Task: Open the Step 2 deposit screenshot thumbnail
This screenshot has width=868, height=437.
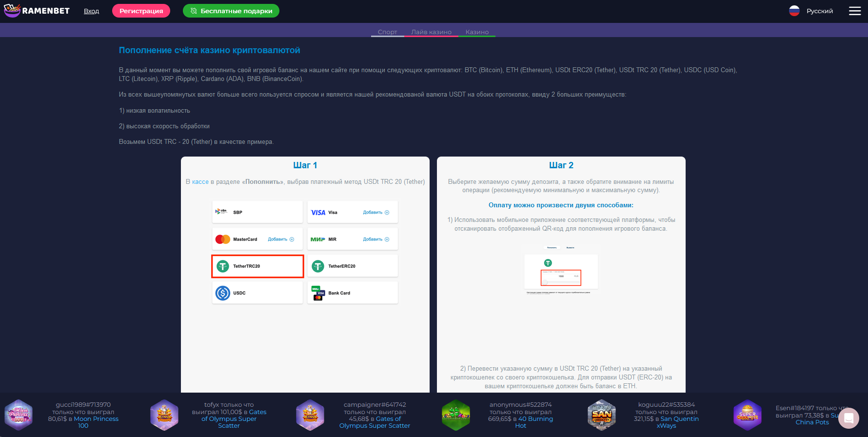Action: (561, 269)
